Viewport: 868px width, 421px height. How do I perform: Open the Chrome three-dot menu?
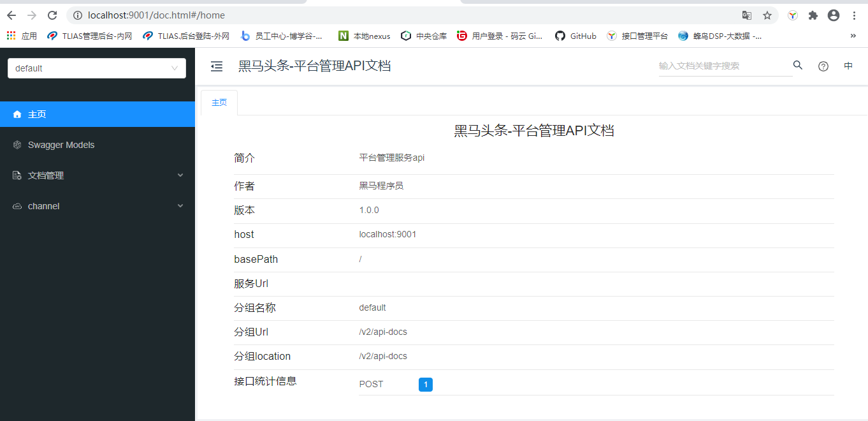coord(854,15)
